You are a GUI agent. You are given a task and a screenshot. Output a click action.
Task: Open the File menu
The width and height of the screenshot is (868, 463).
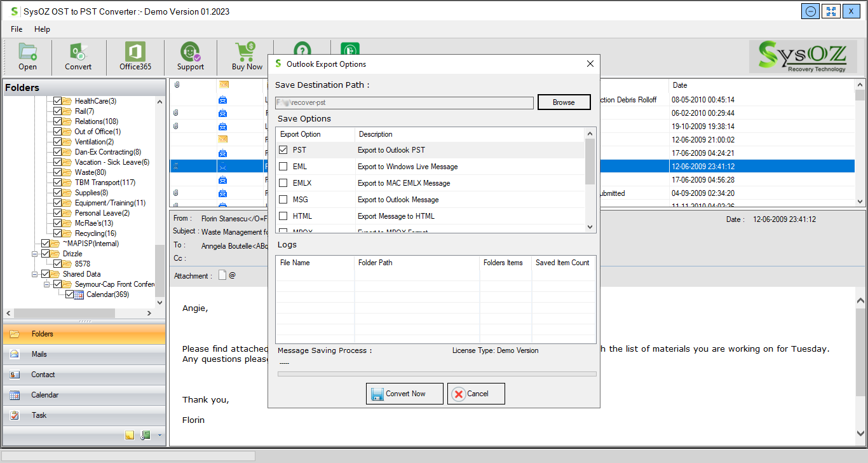click(17, 29)
